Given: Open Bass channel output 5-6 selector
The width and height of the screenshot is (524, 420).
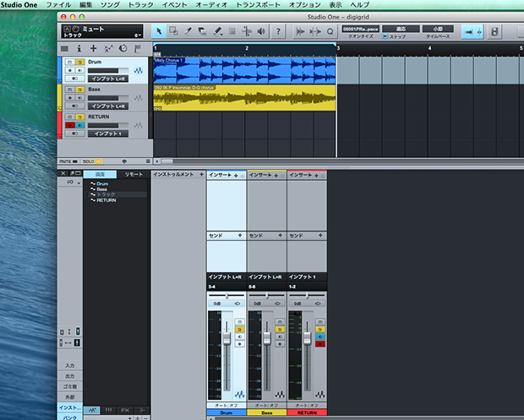Looking at the screenshot, I should [x=266, y=286].
